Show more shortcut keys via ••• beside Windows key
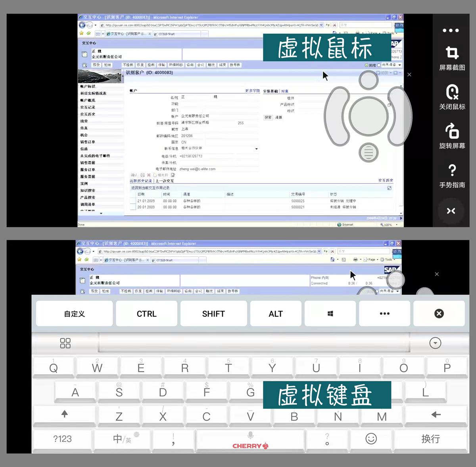The width and height of the screenshot is (476, 467). click(384, 314)
